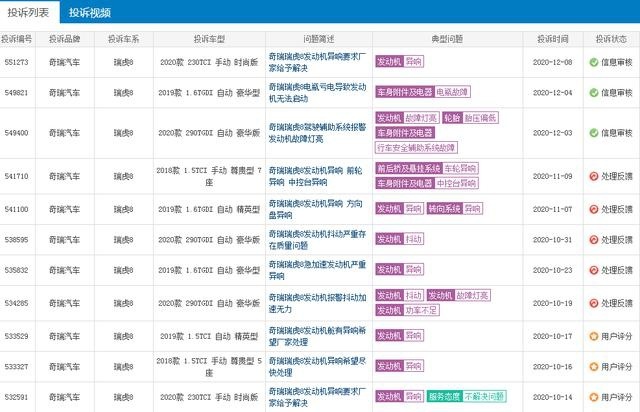Click the 投诉车系 column header
This screenshot has width=640, height=412.
(124, 39)
